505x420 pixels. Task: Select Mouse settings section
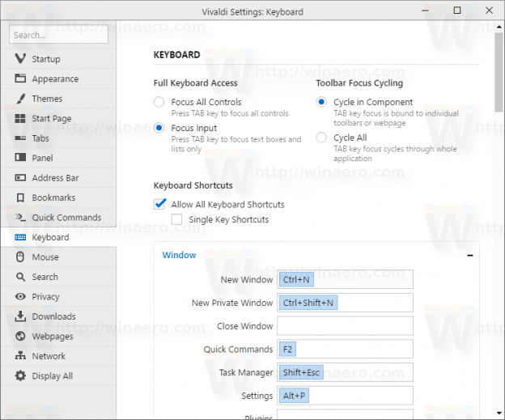coord(58,257)
